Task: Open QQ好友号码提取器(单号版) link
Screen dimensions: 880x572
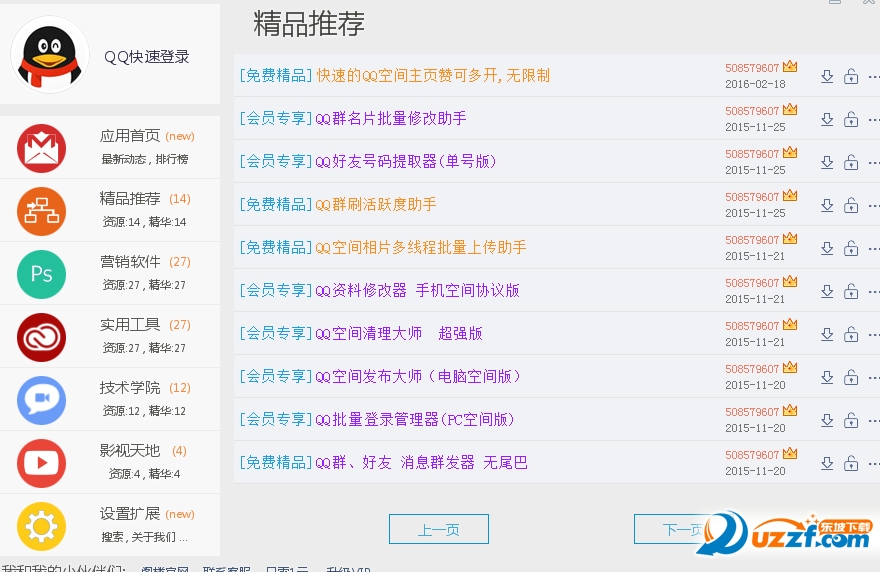Action: pos(406,161)
